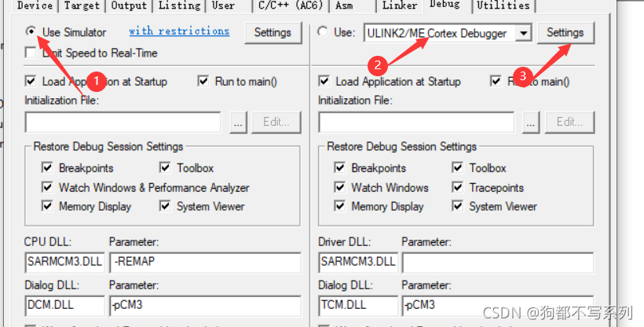Click the CPU DLL Parameter field
This screenshot has width=644, height=327.
pyautogui.click(x=204, y=262)
